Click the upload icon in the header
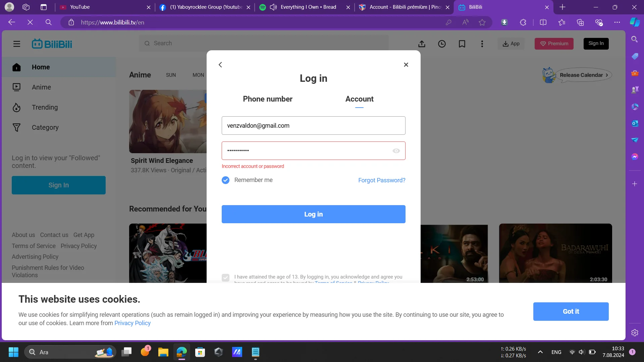This screenshot has height=362, width=644. pos(422,44)
